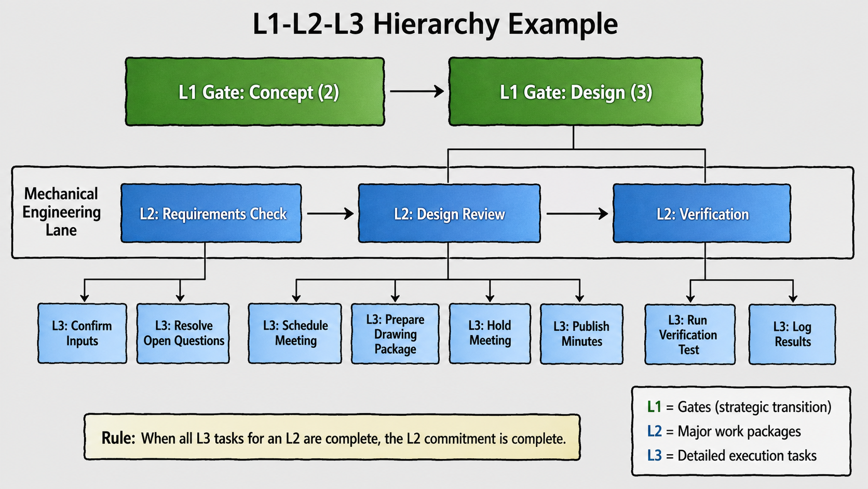The height and width of the screenshot is (489, 868).
Task: Click the 'L3: Resolve Open Questions' task box
Action: 183,333
